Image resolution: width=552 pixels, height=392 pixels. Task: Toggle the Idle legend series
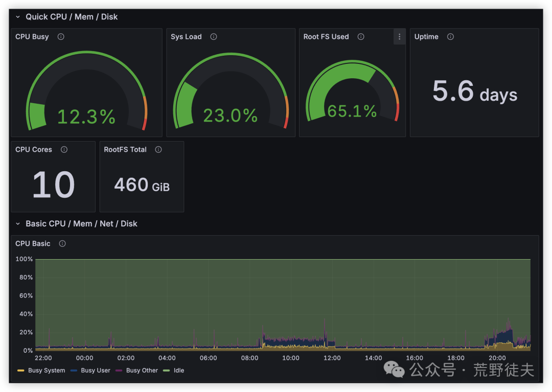tap(174, 370)
